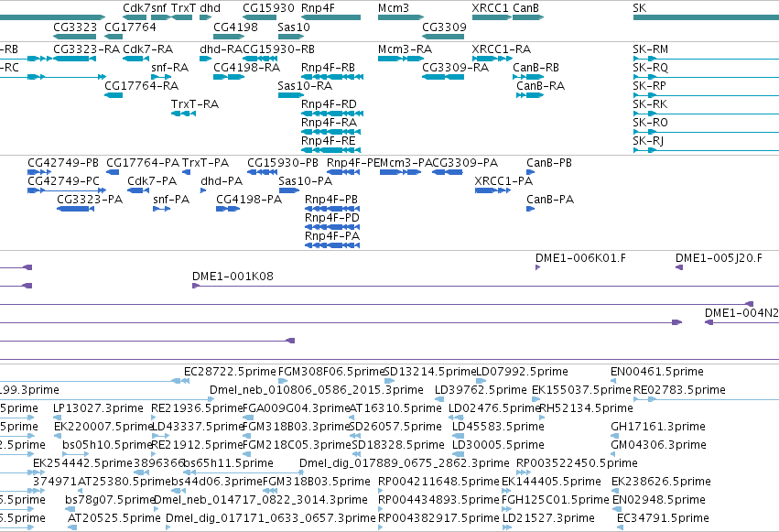Select protein CG3309-PA
Image resolution: width=779 pixels, height=532 pixels.
tap(465, 163)
